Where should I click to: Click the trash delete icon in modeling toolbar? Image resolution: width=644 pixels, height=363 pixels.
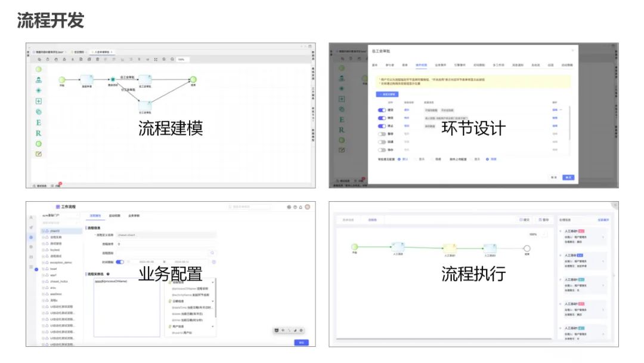97,59
